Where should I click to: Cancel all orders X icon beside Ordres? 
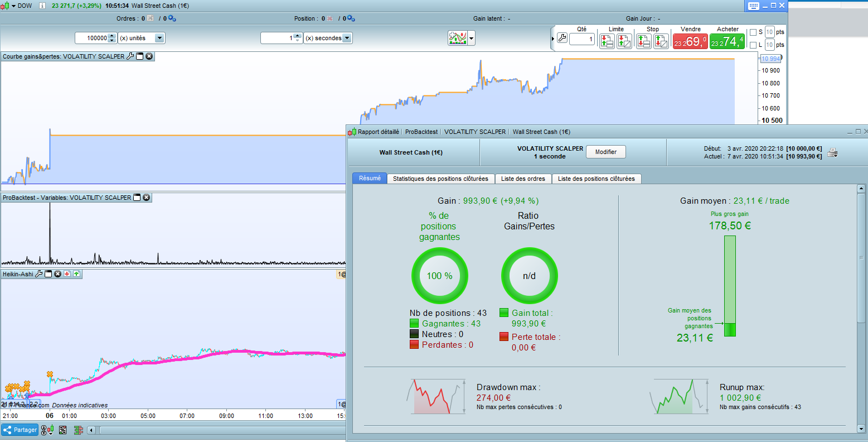(x=151, y=18)
